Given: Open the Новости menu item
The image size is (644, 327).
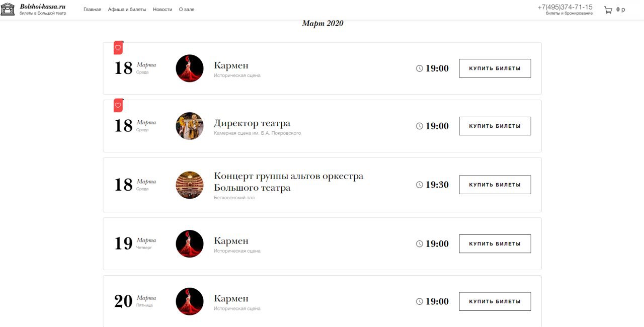Looking at the screenshot, I should pyautogui.click(x=162, y=10).
